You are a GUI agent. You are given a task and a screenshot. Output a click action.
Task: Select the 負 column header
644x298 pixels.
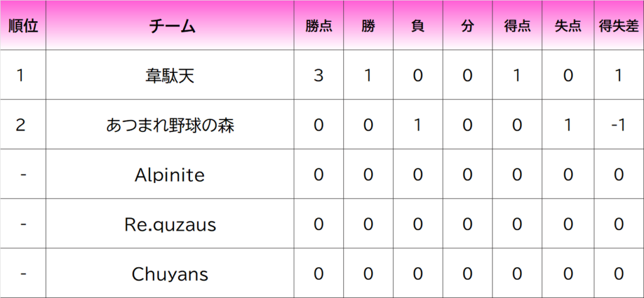(x=418, y=26)
